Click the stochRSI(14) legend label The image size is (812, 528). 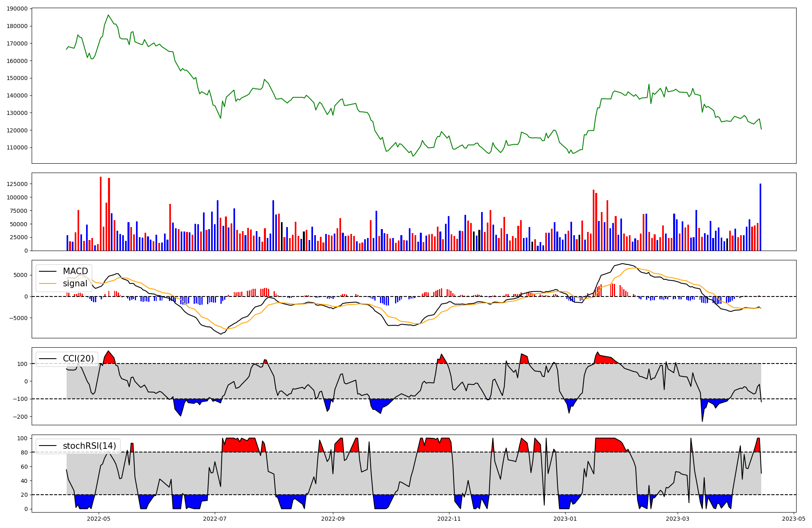point(89,446)
